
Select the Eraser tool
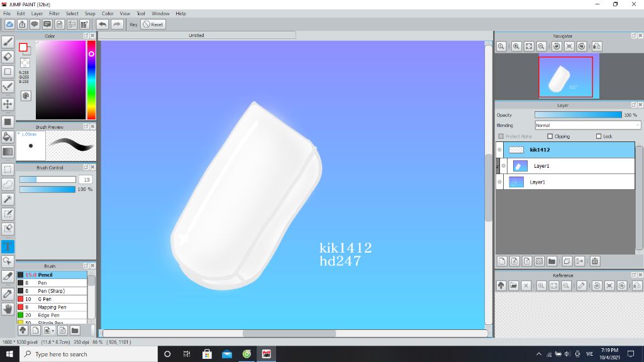tap(8, 57)
